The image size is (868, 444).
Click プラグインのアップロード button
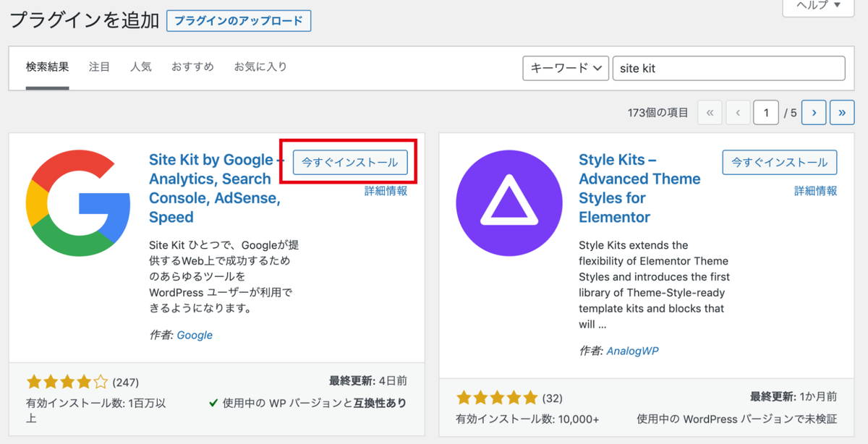(x=239, y=21)
